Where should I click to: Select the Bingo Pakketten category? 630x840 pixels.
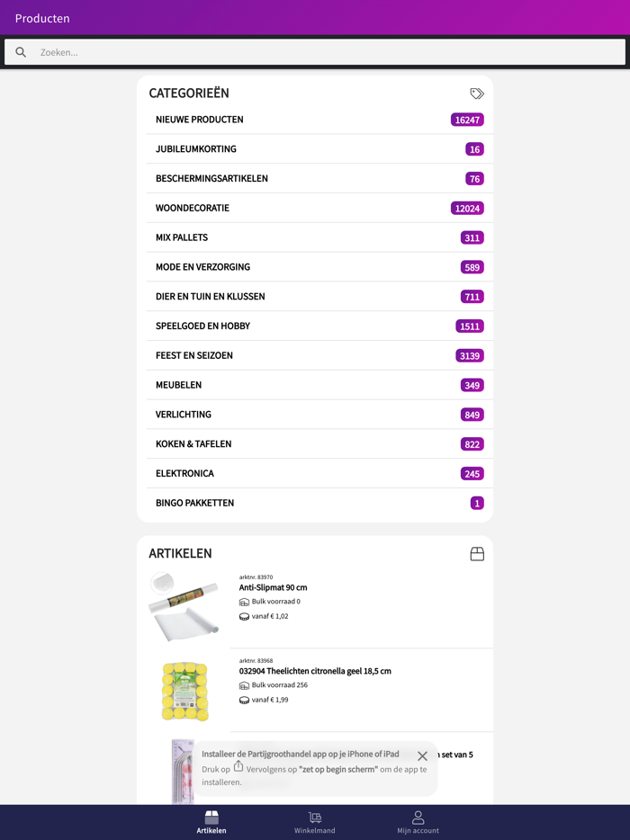click(x=194, y=503)
